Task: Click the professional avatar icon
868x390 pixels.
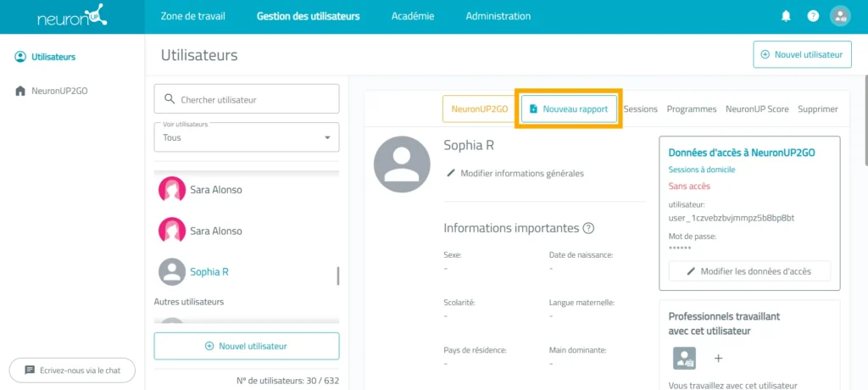Action: click(684, 359)
